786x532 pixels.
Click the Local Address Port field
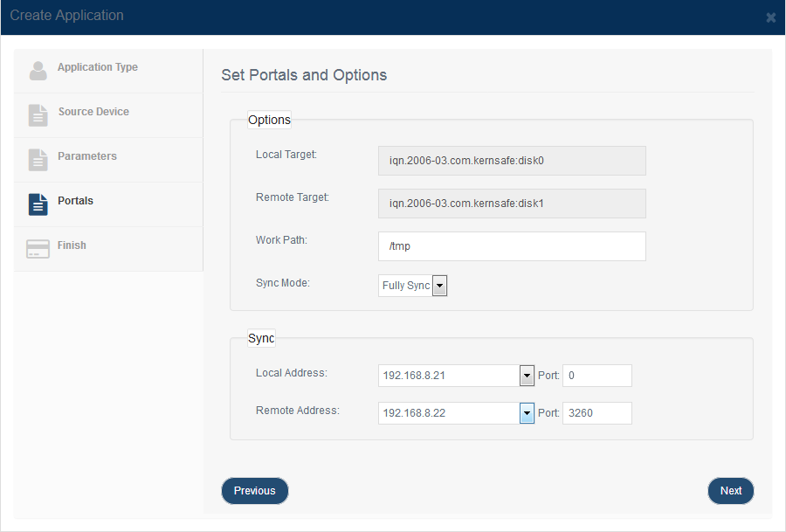597,376
